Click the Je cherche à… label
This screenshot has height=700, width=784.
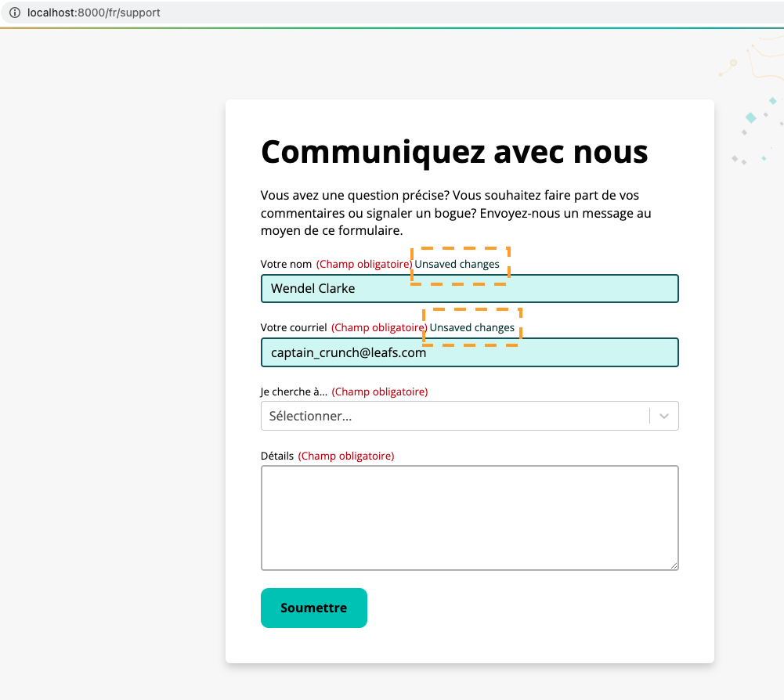coord(294,391)
